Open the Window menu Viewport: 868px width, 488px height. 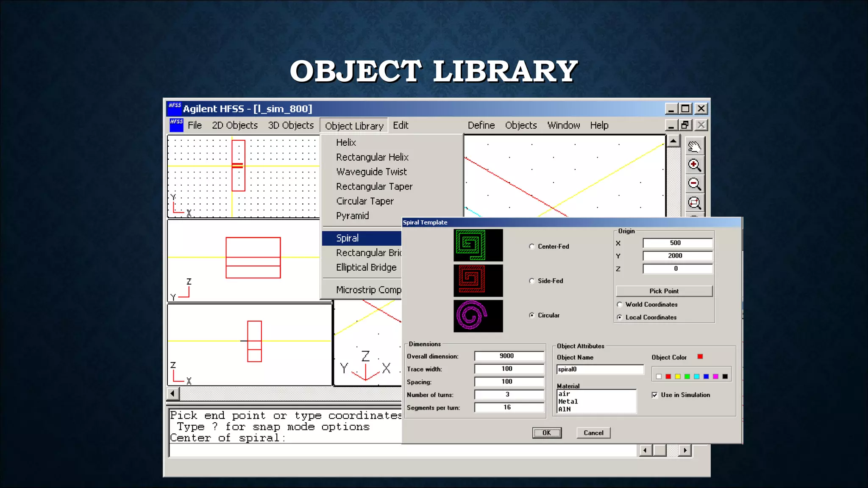pyautogui.click(x=564, y=125)
